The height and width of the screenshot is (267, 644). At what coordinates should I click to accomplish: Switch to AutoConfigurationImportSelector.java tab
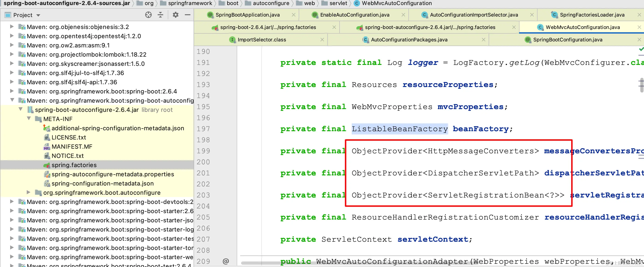pos(473,15)
